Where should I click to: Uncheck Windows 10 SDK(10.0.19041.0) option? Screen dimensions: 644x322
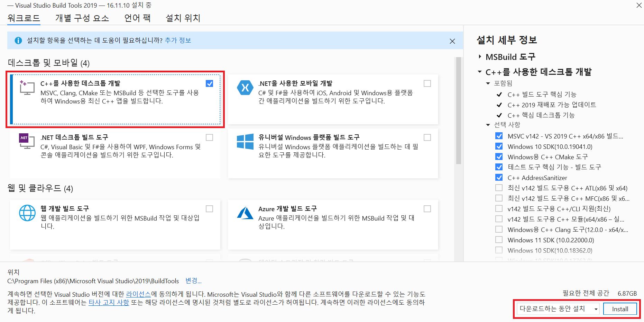coord(499,146)
